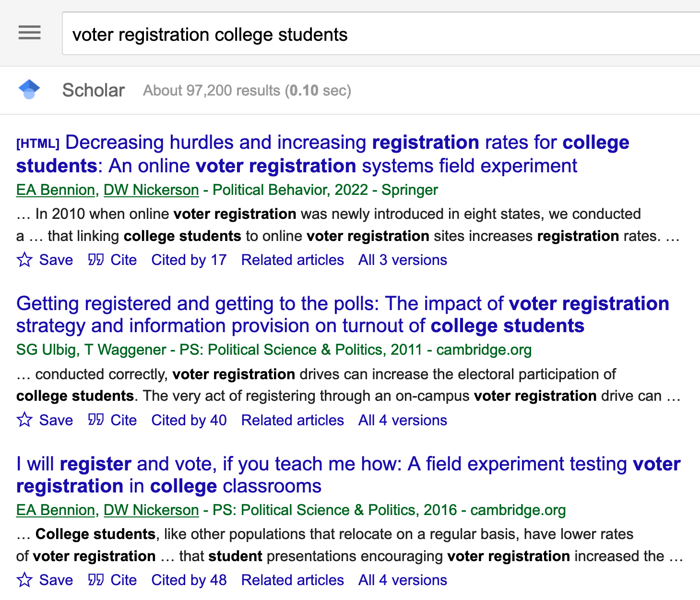Open 'Cited by 17' for the first result
This screenshot has height=600, width=700.
click(189, 260)
